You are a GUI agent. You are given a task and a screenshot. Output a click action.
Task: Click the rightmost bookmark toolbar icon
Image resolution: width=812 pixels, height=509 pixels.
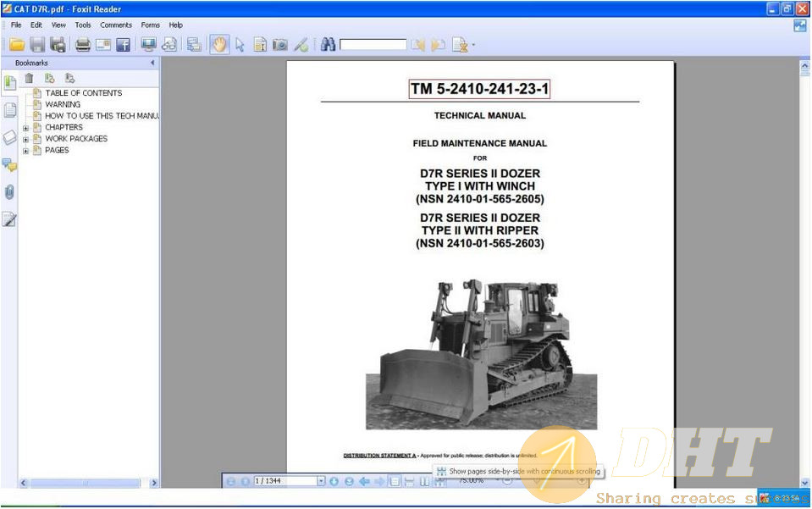70,78
